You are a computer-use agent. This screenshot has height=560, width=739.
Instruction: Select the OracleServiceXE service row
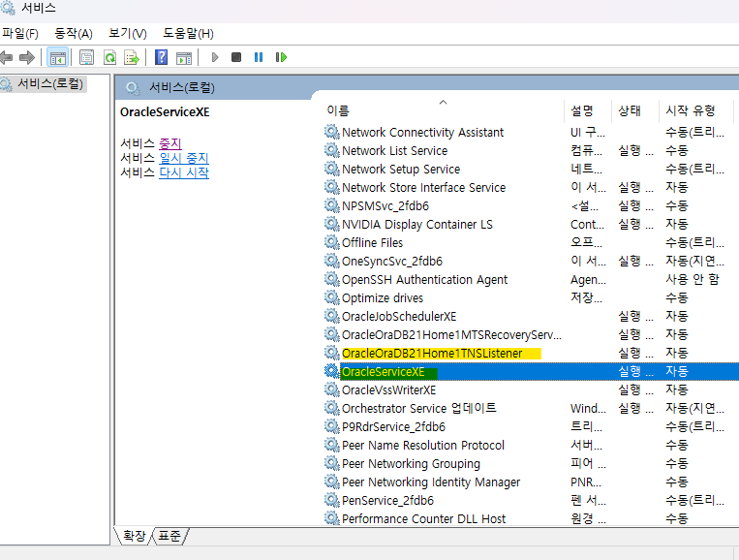531,371
